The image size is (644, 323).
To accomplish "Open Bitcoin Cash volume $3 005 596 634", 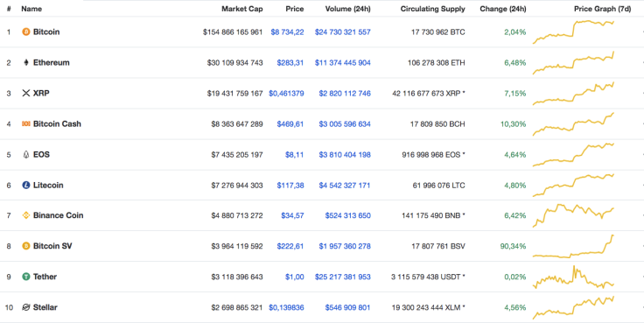I will pyautogui.click(x=345, y=124).
